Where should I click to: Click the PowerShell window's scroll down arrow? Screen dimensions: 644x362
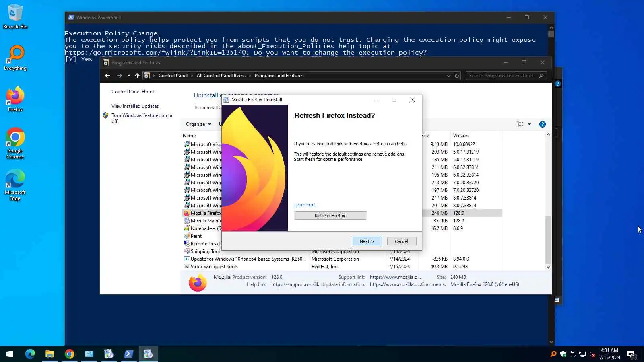tap(551, 342)
